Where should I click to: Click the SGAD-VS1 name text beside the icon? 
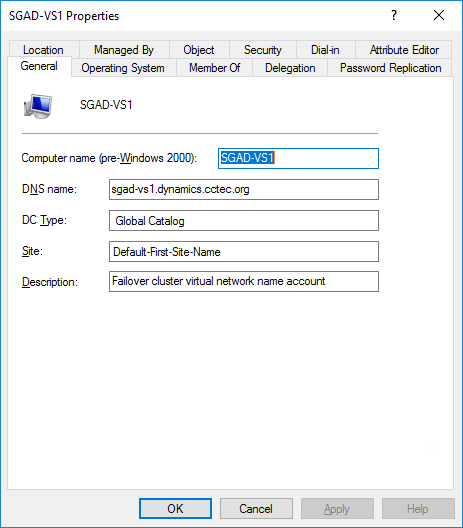click(x=106, y=105)
